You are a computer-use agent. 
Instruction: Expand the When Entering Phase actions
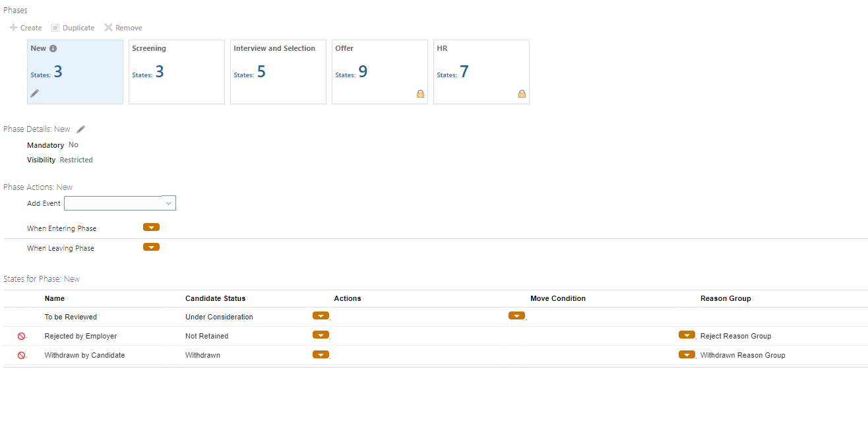point(151,226)
